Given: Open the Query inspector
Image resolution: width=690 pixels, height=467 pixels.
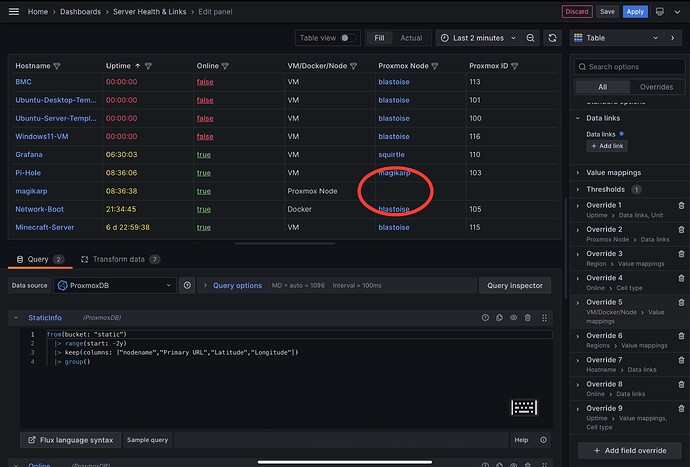Looking at the screenshot, I should pos(515,285).
